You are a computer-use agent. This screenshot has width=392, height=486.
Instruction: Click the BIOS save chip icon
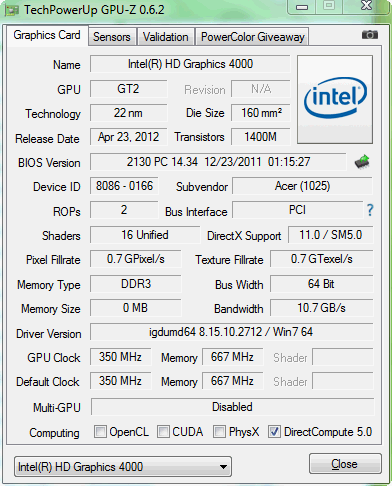click(362, 162)
